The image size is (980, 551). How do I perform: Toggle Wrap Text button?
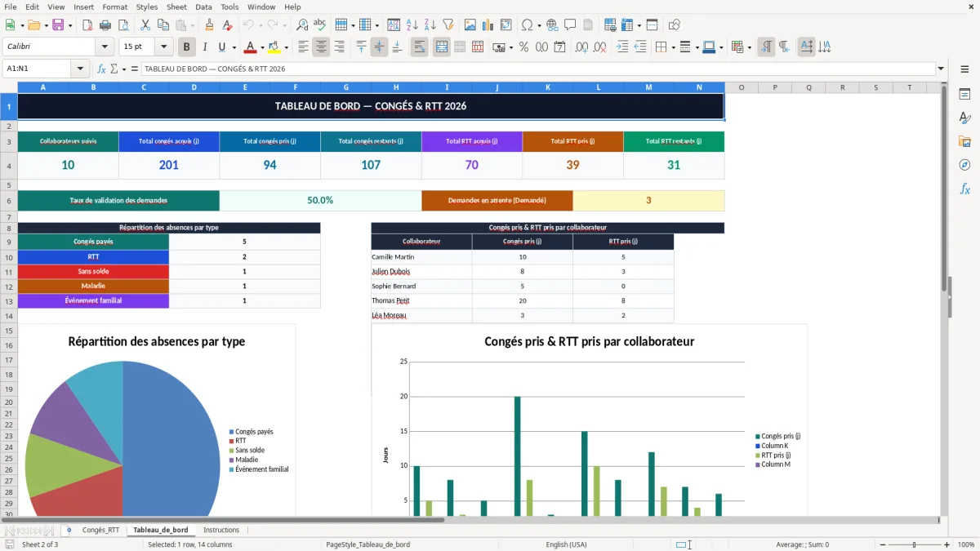tap(419, 47)
